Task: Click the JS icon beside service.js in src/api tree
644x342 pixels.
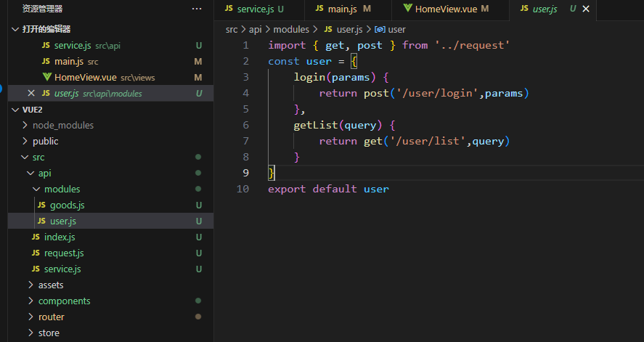Action: [36, 269]
